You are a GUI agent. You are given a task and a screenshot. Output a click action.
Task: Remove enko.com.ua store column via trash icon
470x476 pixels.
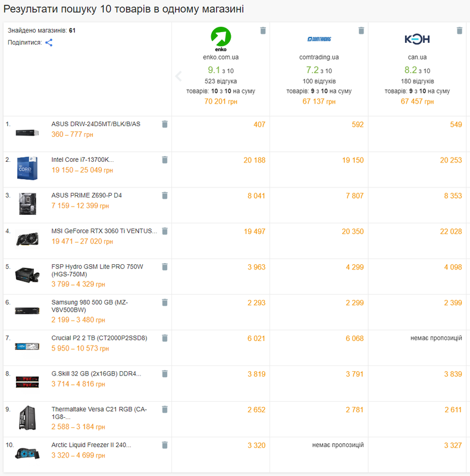[263, 30]
